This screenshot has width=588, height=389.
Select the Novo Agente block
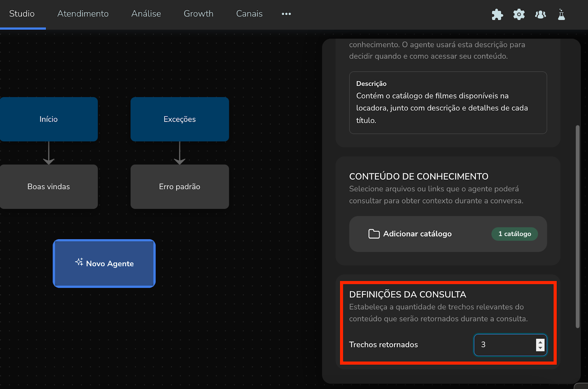point(104,263)
